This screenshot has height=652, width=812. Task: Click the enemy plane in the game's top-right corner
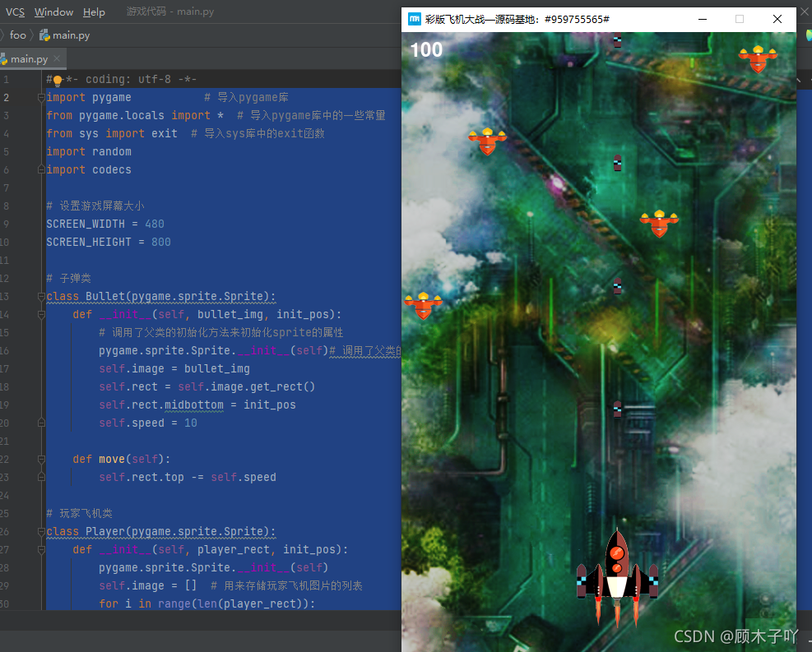(x=757, y=58)
